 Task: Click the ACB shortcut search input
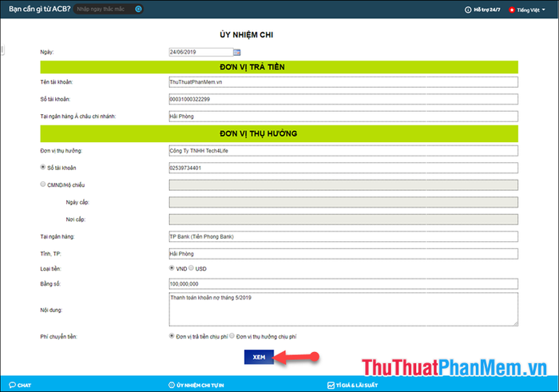(x=104, y=9)
